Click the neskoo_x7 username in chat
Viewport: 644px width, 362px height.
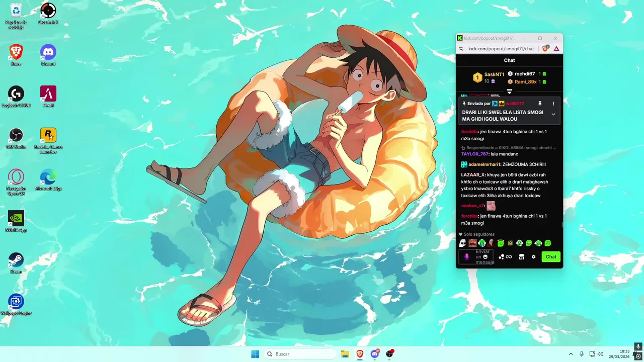472,206
